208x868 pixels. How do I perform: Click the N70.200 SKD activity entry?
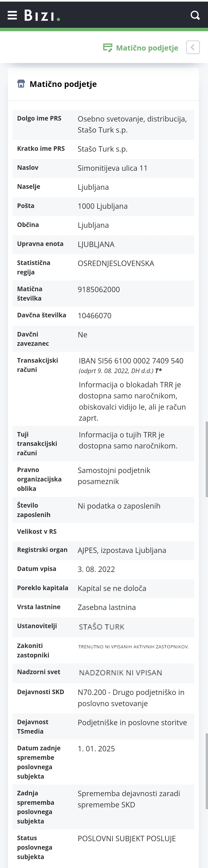pos(131,698)
